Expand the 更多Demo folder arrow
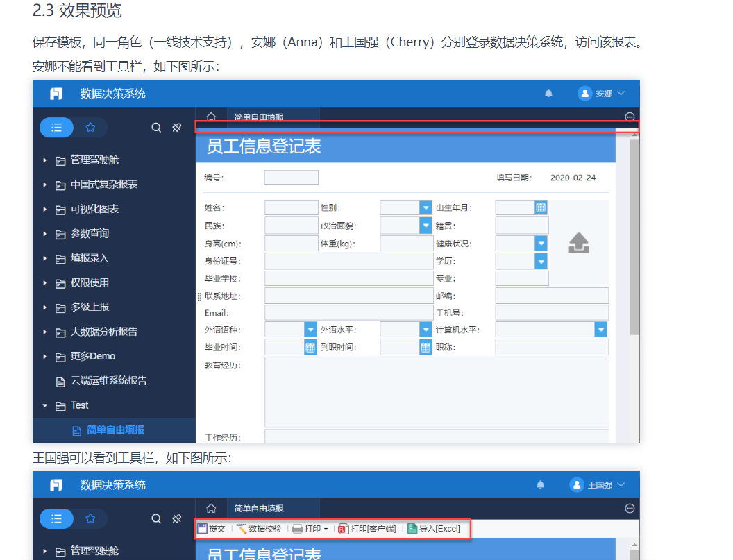This screenshot has width=733, height=560. [45, 356]
